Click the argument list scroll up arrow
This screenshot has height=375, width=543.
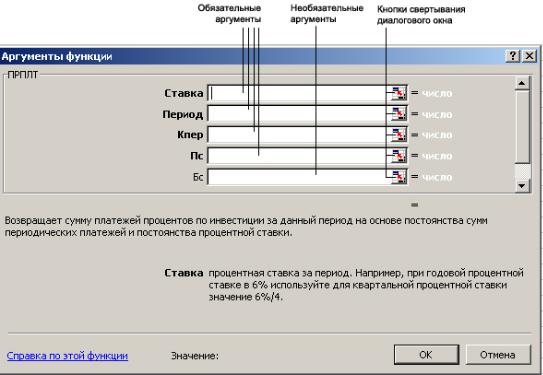coord(522,83)
